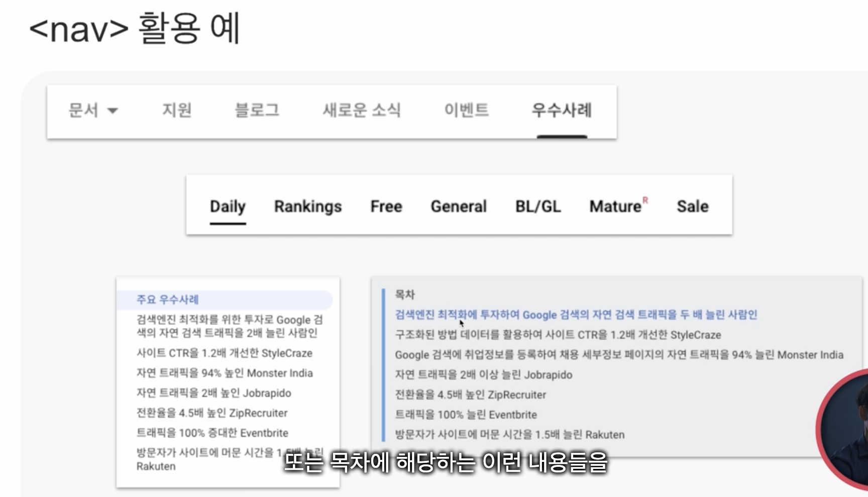Open the Rankings tab
This screenshot has width=868, height=497.
[x=307, y=206]
